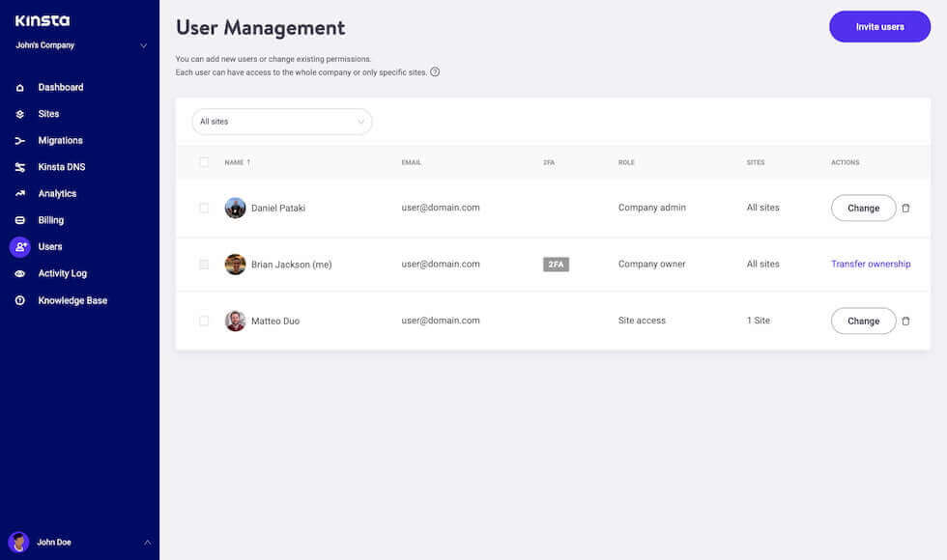947x560 pixels.
Task: Click the Invite users button
Action: pyautogui.click(x=878, y=26)
